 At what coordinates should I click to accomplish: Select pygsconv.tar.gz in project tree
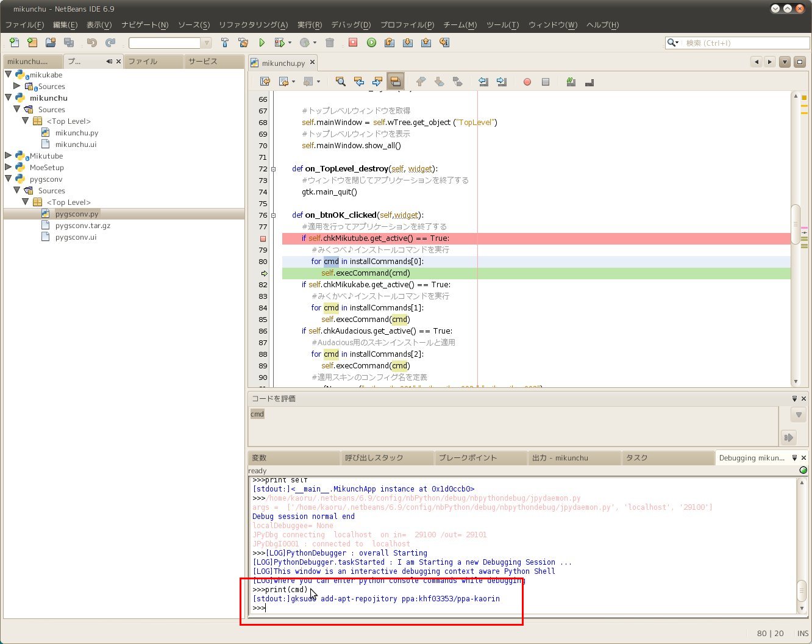click(x=83, y=226)
